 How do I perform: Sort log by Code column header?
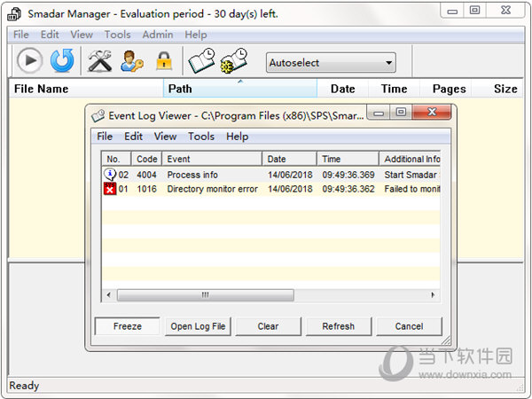pyautogui.click(x=146, y=159)
